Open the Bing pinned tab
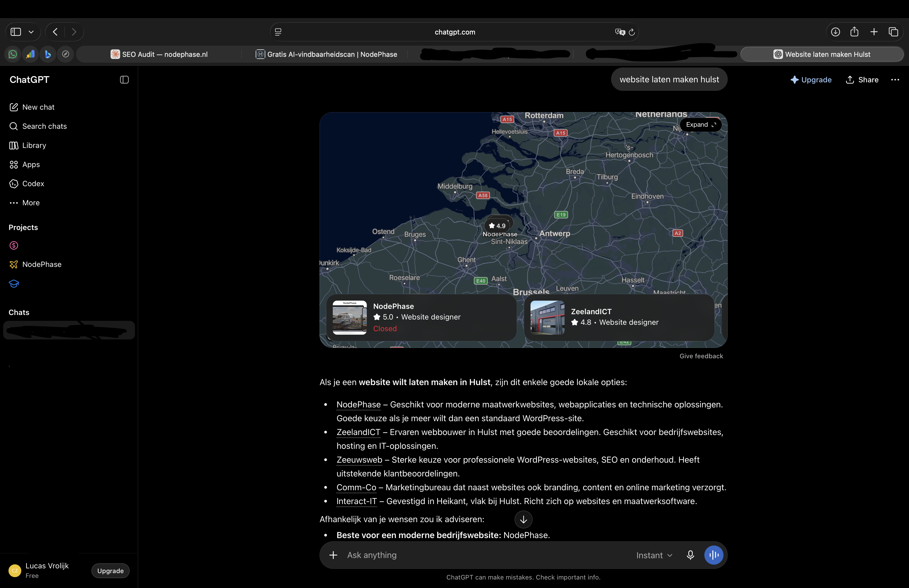The height and width of the screenshot is (588, 909). coord(48,54)
